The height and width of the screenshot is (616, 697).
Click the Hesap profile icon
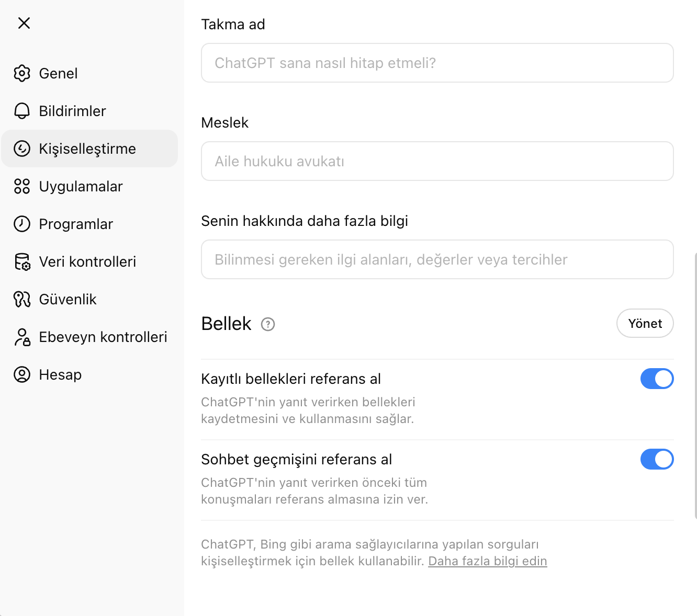(x=22, y=374)
